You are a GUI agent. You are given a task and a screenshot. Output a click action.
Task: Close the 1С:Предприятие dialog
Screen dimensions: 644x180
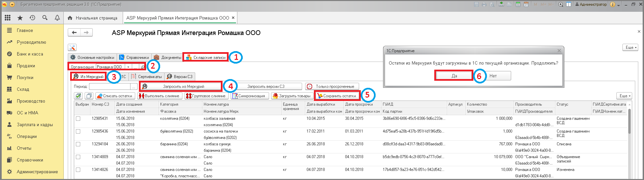pyautogui.click(x=559, y=51)
